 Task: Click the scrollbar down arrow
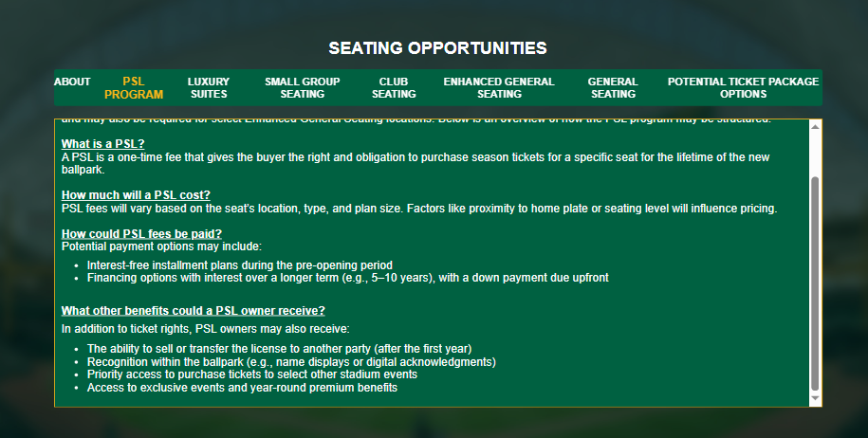coord(815,400)
